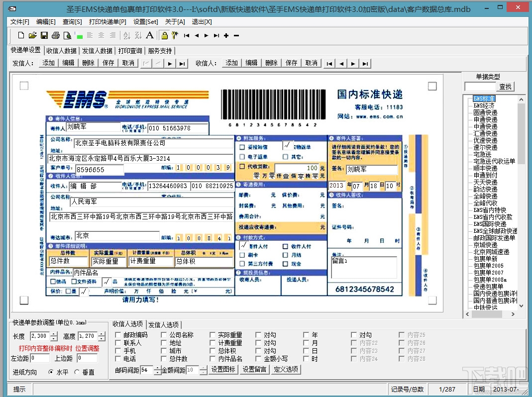Open file using the folder icon

pyautogui.click(x=32, y=35)
